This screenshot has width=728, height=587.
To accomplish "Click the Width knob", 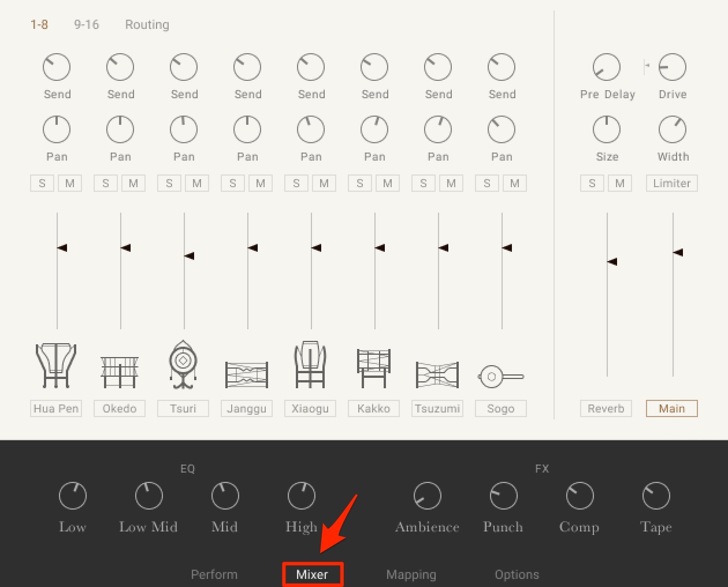I will tap(673, 130).
